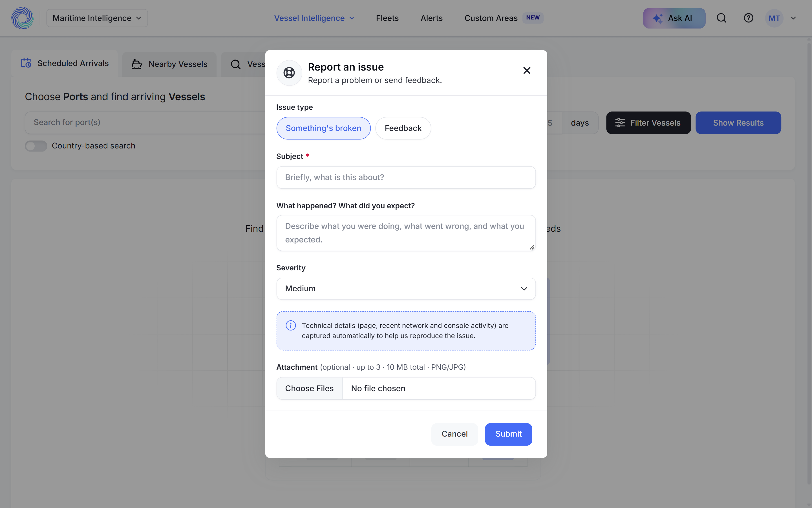Viewport: 812px width, 508px height.
Task: Open the Fleets page
Action: (387, 18)
